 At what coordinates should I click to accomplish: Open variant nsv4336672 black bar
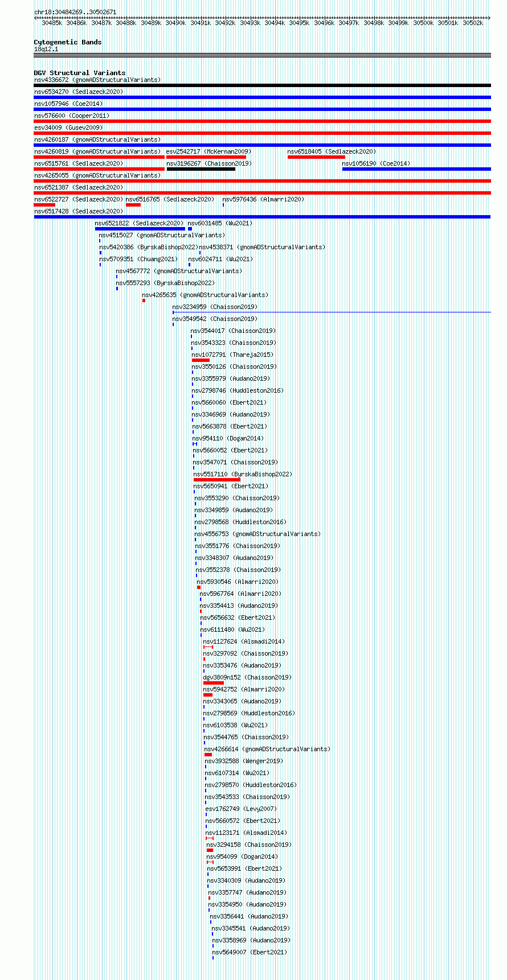point(262,85)
